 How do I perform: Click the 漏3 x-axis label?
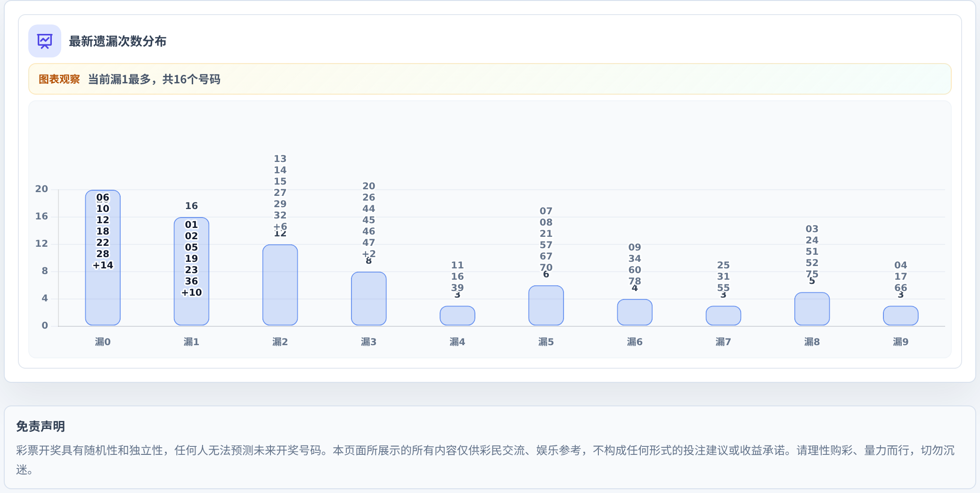click(x=368, y=342)
